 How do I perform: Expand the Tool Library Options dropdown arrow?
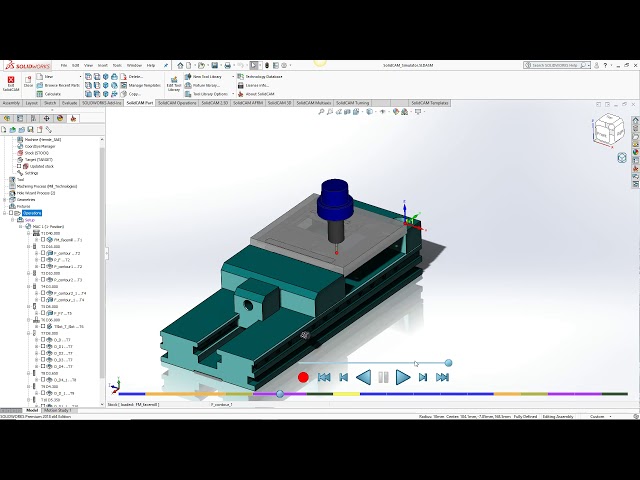[x=233, y=94]
